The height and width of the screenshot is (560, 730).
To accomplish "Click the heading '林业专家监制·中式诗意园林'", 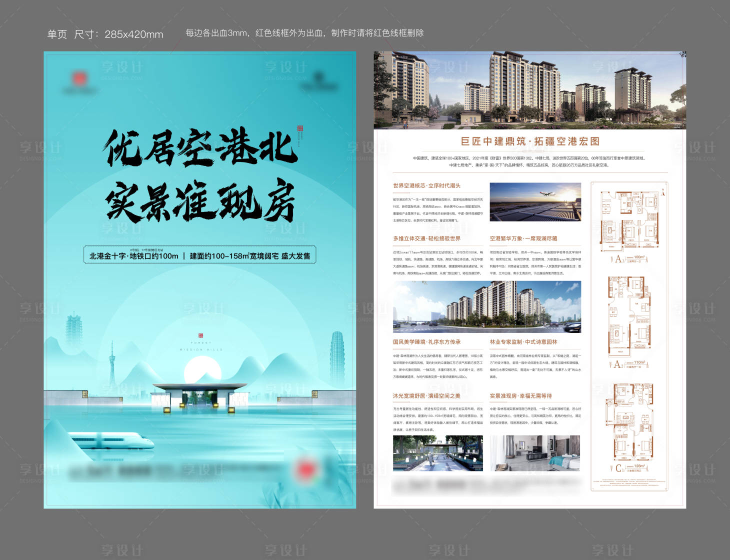I will [x=523, y=342].
